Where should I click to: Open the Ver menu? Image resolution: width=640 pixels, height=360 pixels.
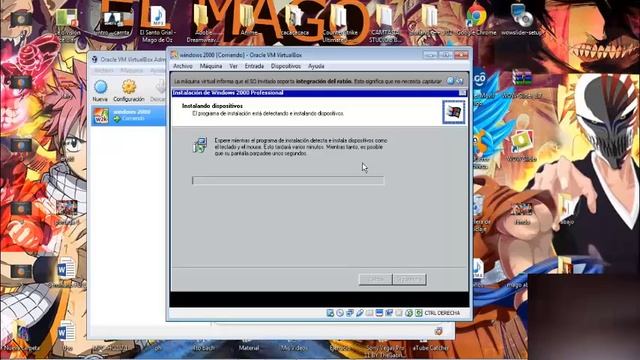click(x=233, y=66)
